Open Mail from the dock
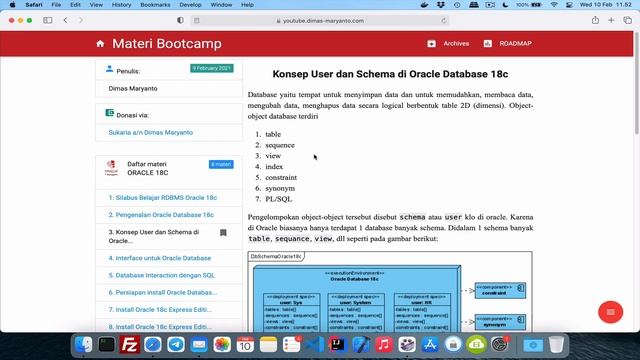 tap(199, 345)
